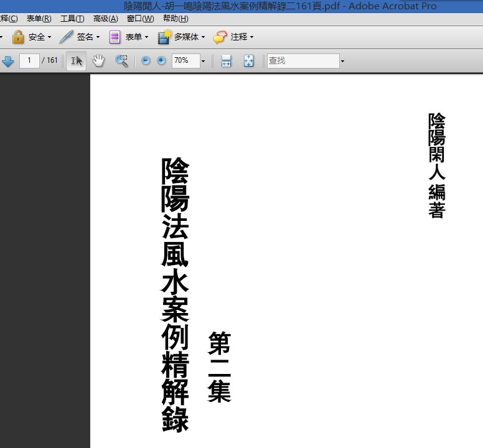Open the 签名 dropdown arrow
Viewport: 483px width, 448px height.
click(x=98, y=37)
